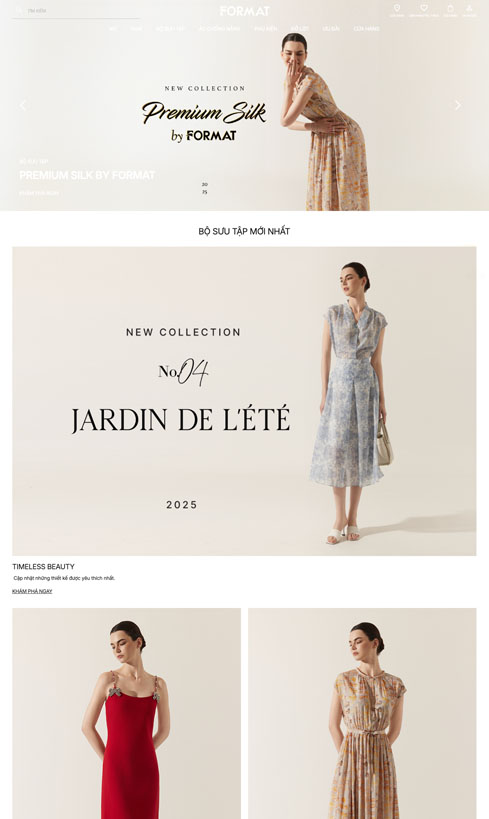The image size is (489, 819).
Task: Open the CỬA HÀNG menu item
Action: pyautogui.click(x=366, y=29)
